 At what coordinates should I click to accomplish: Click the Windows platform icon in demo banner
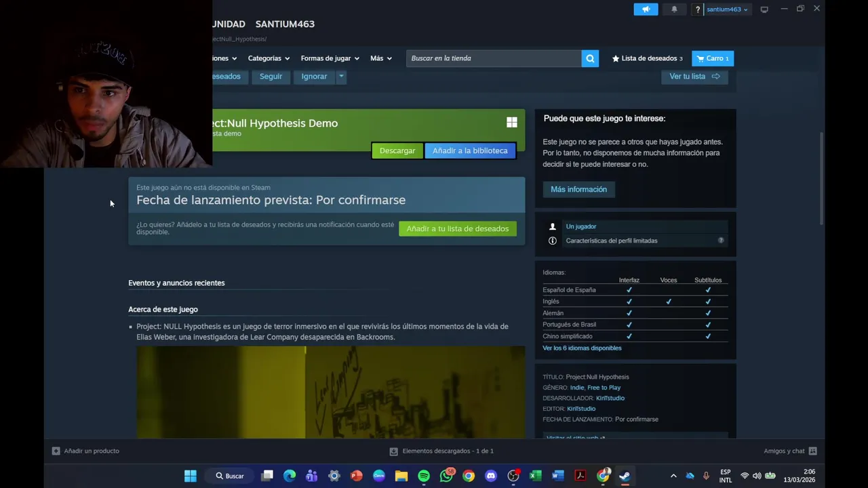(x=512, y=122)
